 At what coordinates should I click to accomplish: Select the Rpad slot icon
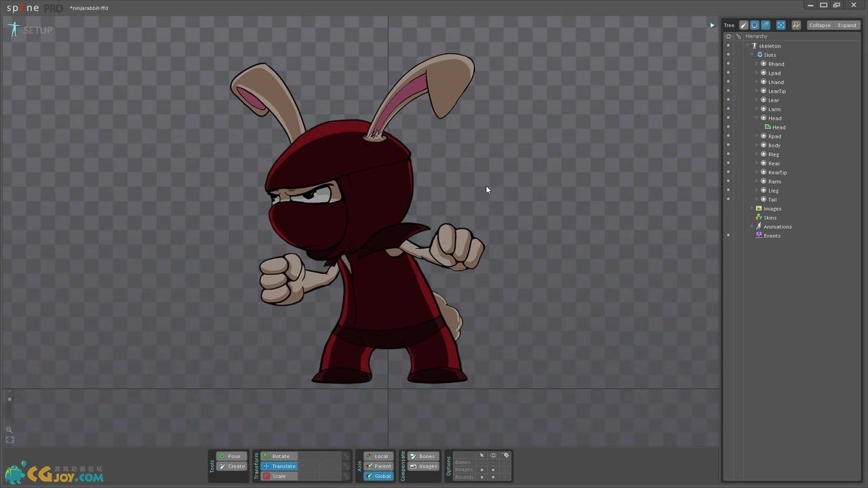point(764,136)
